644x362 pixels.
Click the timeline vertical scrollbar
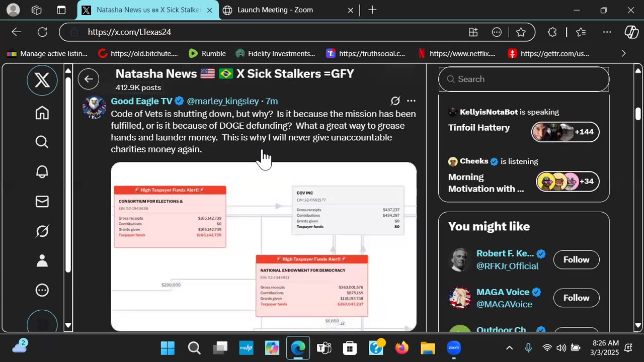[x=638, y=114]
